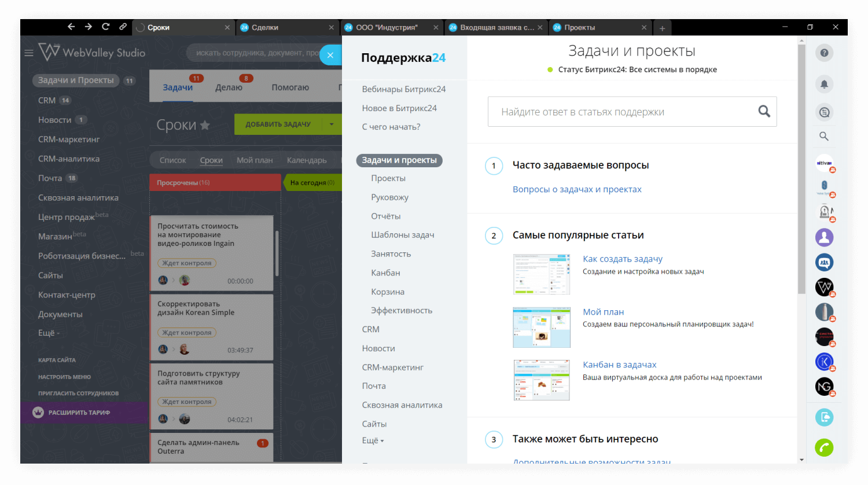868x485 pixels.
Task: Open the W logo avatar chat in the right sidebar
Action: [x=824, y=287]
